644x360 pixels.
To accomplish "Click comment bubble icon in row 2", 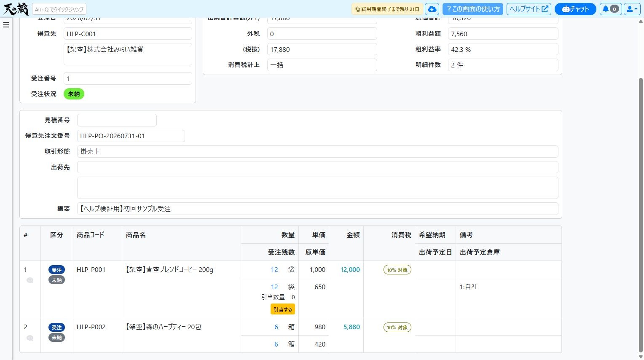I will coord(30,338).
